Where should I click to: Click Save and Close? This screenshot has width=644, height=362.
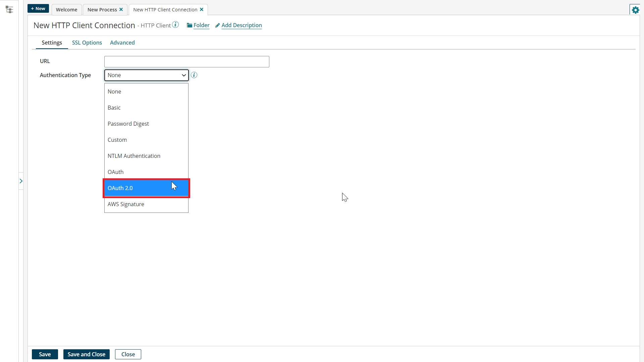click(86, 354)
